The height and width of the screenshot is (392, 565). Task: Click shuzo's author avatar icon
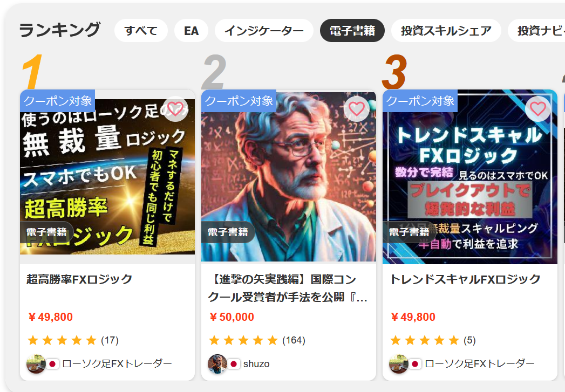(x=217, y=364)
